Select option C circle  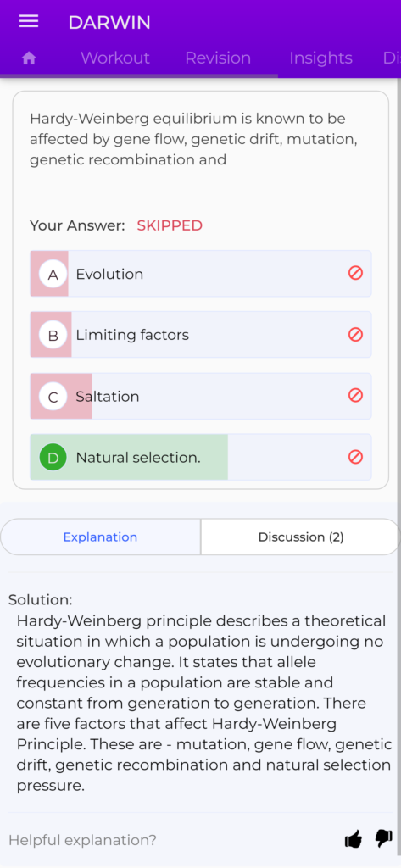(53, 397)
